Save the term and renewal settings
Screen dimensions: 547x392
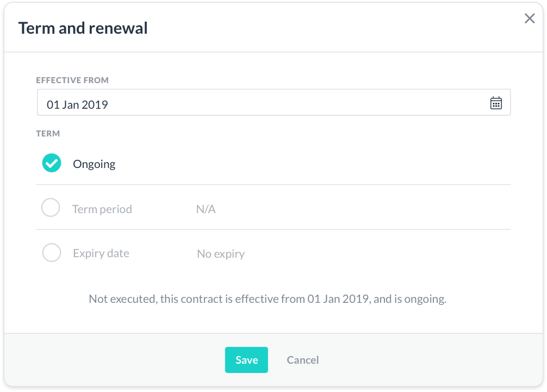246,360
